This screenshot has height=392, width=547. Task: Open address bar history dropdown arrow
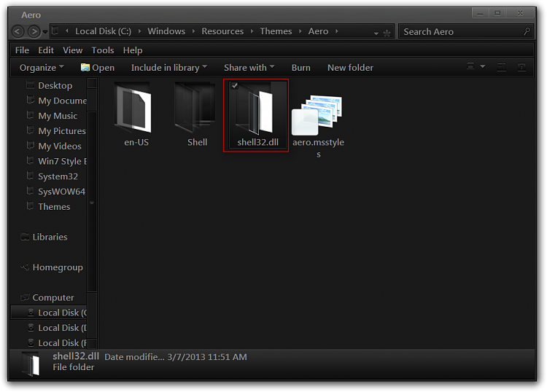376,34
